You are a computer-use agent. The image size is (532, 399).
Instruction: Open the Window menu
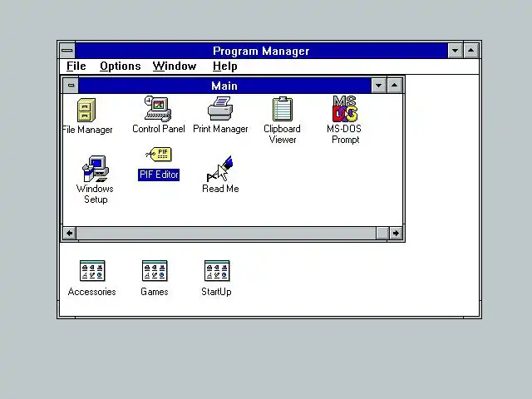[175, 66]
